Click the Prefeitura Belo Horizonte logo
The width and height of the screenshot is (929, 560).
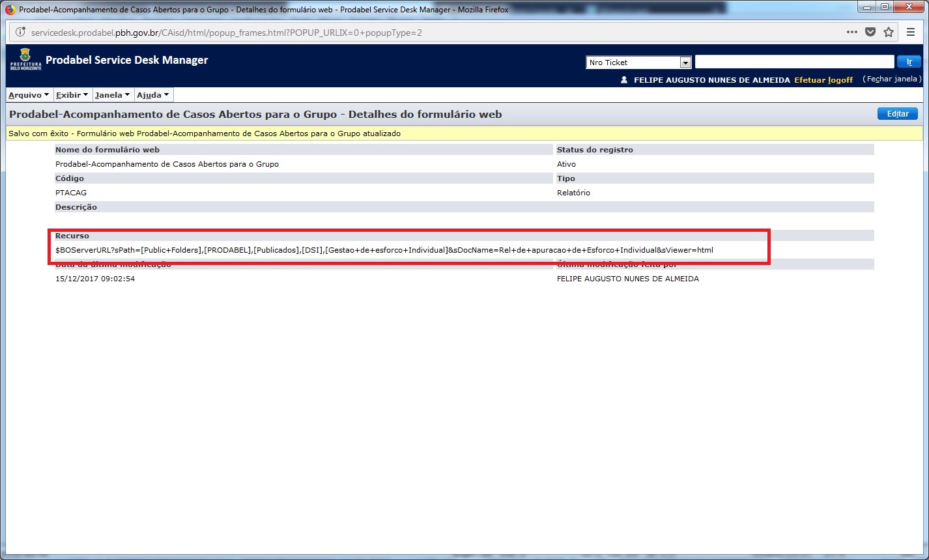(x=25, y=59)
